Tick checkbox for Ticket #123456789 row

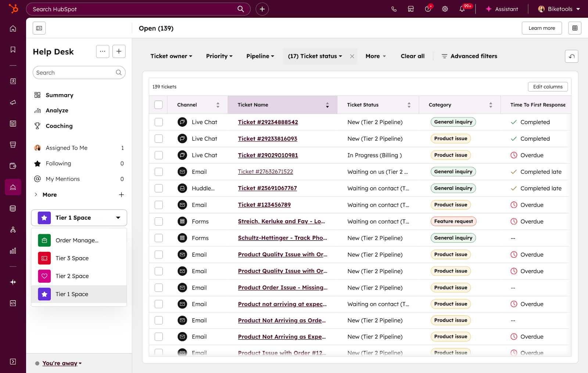coord(158,205)
